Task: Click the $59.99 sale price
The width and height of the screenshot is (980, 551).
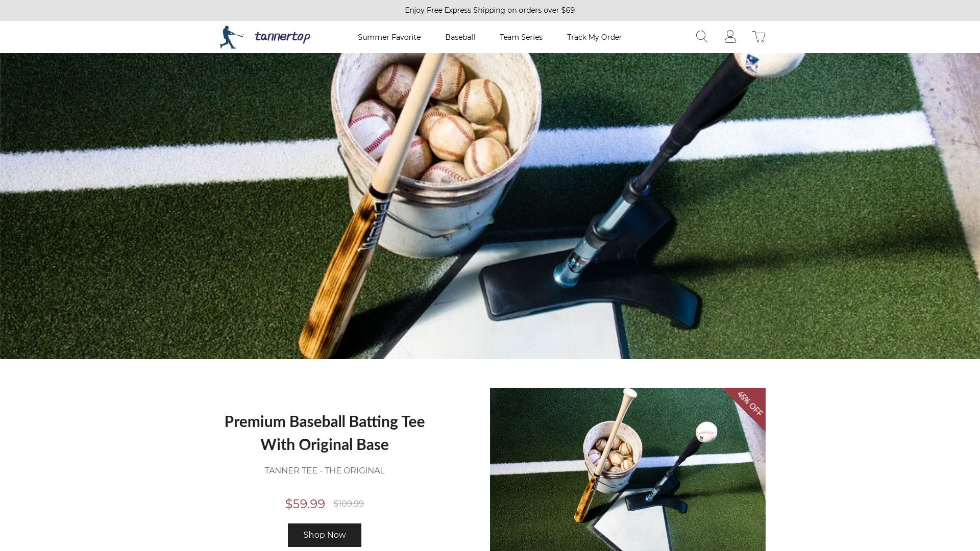Action: (x=305, y=504)
